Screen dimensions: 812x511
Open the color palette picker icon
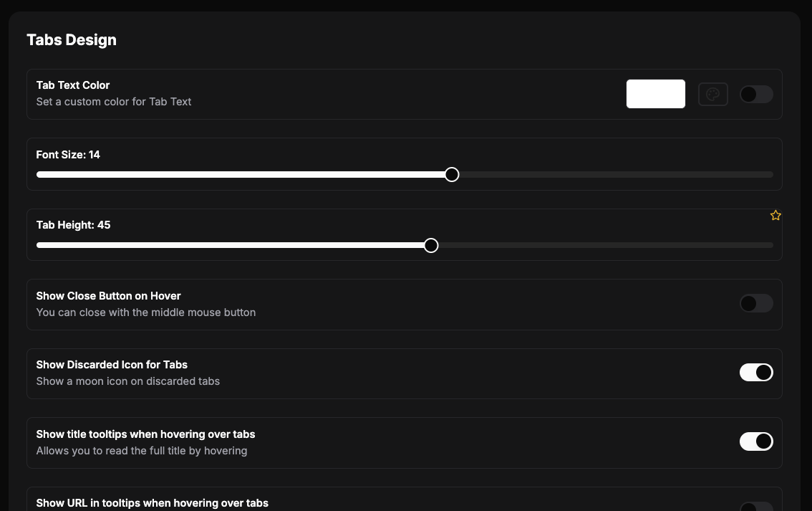point(712,95)
